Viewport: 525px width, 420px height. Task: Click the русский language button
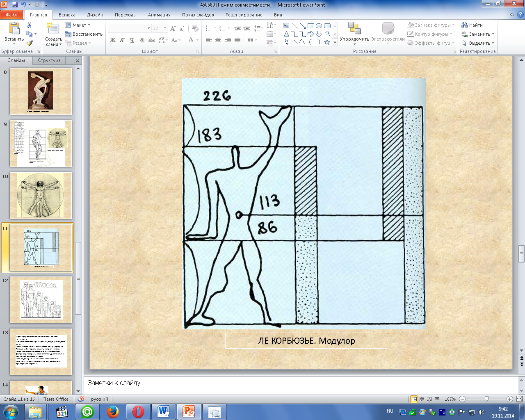100,399
